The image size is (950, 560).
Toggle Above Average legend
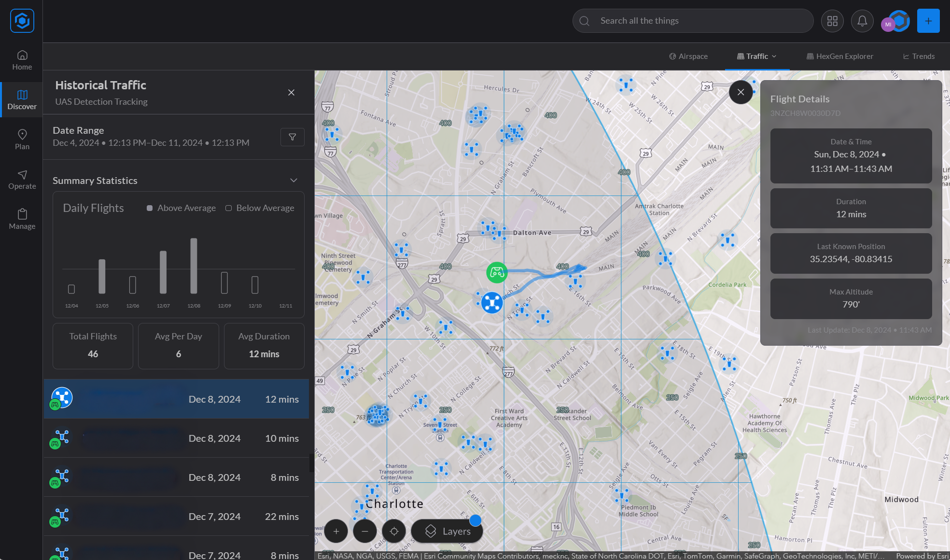(182, 208)
